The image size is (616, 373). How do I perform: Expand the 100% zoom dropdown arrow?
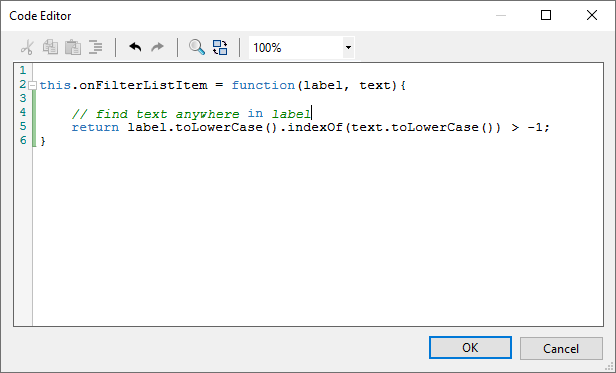348,48
